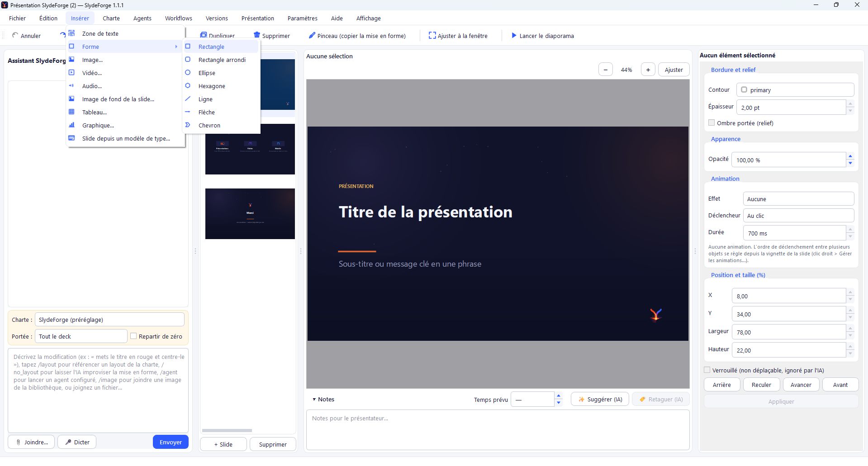The width and height of the screenshot is (868, 466).
Task: Open the Portée Tout le deck dropdown
Action: [x=81, y=336]
